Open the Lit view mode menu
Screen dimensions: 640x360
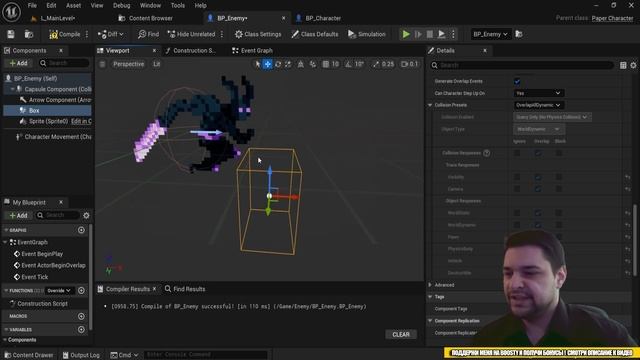tap(157, 64)
